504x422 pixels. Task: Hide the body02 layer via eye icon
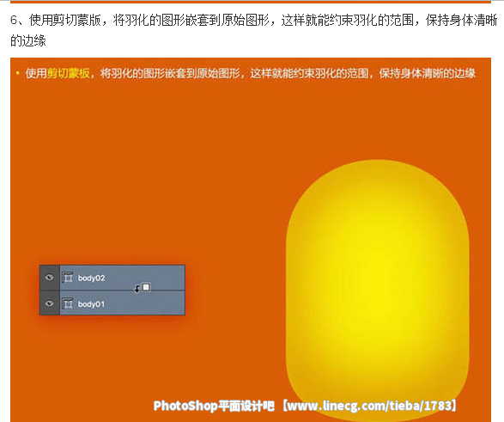[49, 277]
